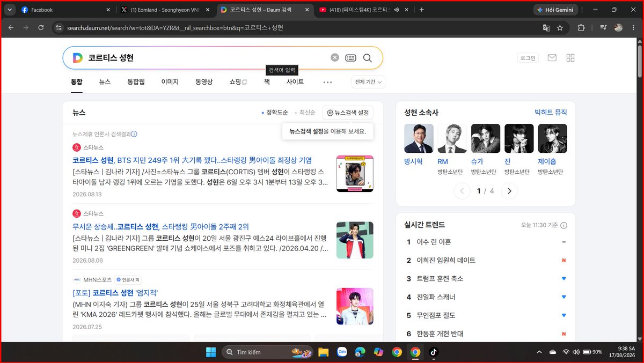Go to next page of 성현 소속사 members
Viewport: 644px width, 363px height.
pyautogui.click(x=509, y=191)
